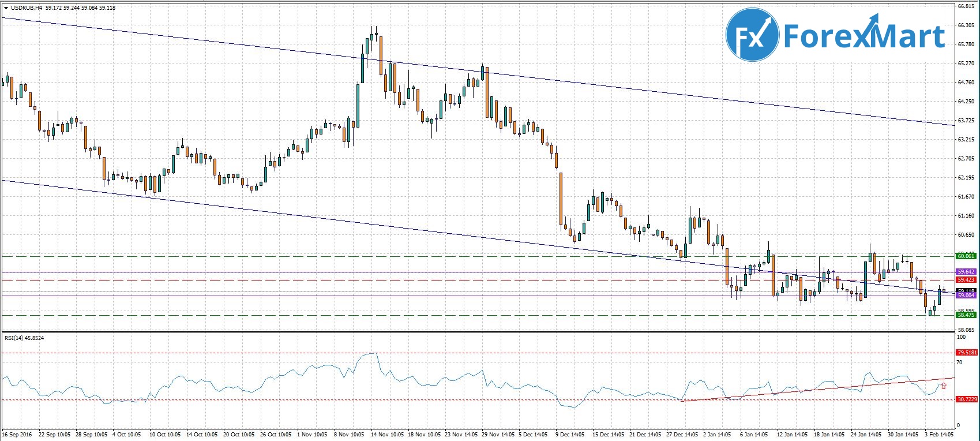This screenshot has height=441, width=980.
Task: Click the 60.650 price axis label
Action: (966, 235)
